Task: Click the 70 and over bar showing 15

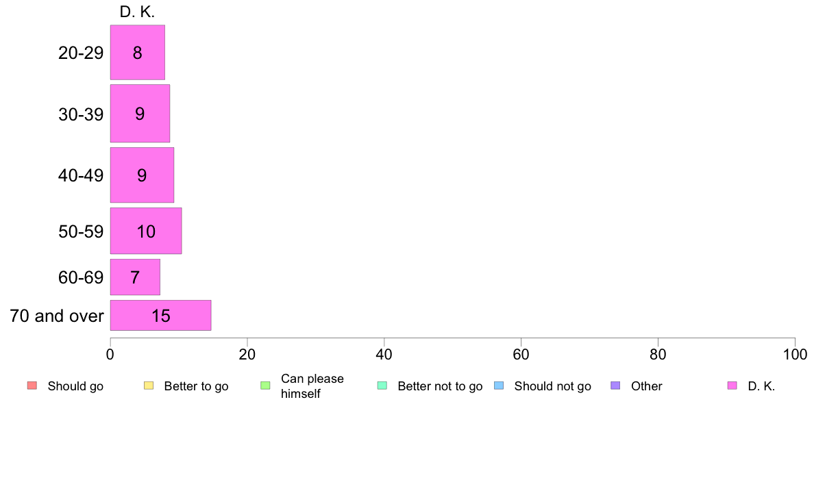Action: 160,316
